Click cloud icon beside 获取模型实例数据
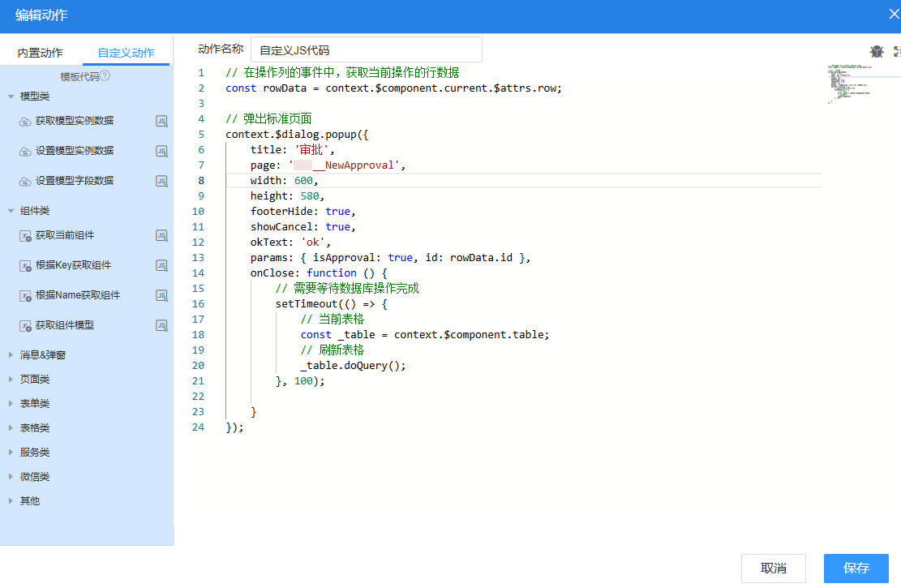Screen dimensions: 901x588 click(x=25, y=122)
